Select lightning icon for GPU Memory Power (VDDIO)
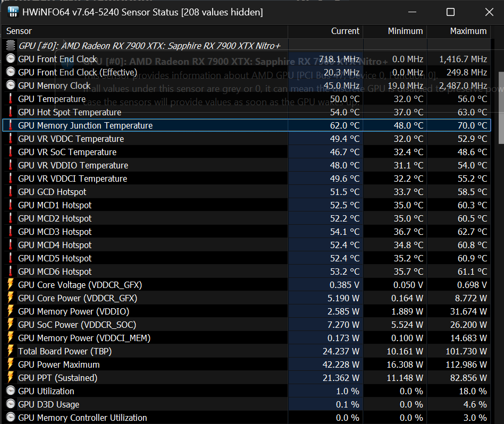 pyautogui.click(x=11, y=311)
